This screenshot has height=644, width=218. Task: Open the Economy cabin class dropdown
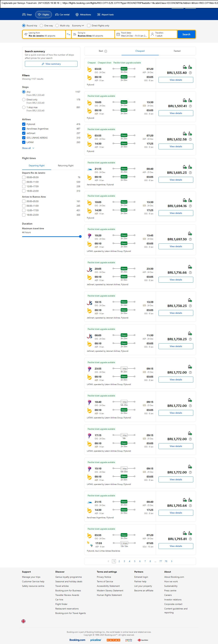78,26
